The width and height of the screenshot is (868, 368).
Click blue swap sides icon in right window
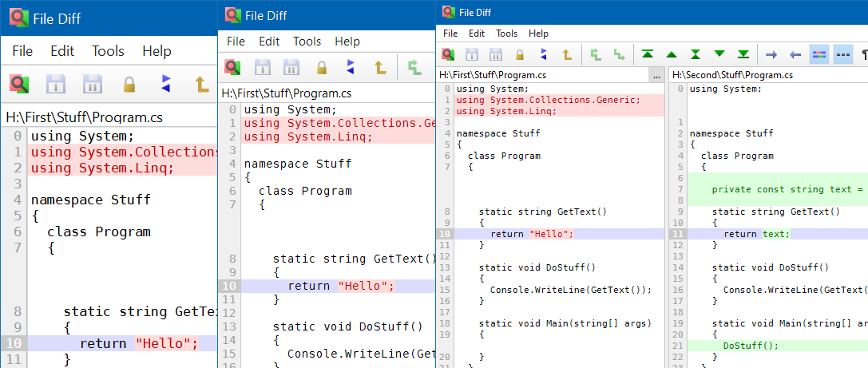(x=543, y=54)
